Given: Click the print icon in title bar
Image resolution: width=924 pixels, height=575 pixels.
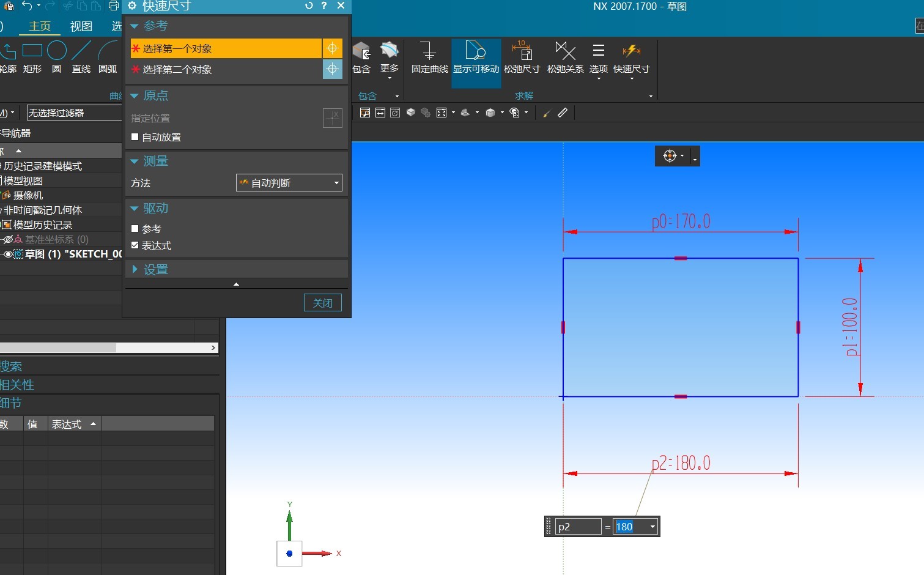Looking at the screenshot, I should tap(113, 6).
